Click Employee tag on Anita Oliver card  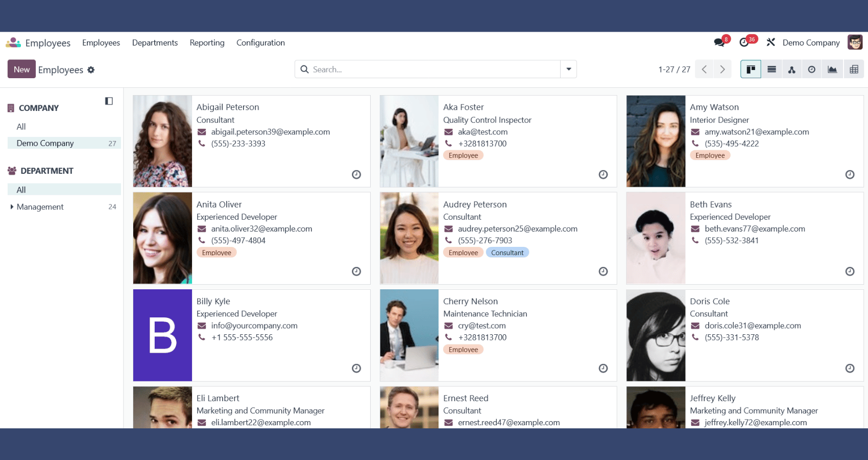tap(216, 252)
